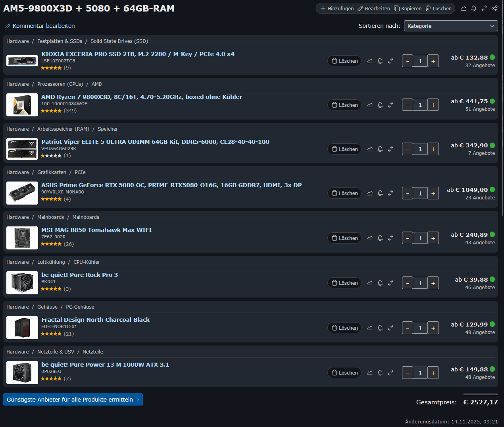This screenshot has height=427, width=504.
Task: Open the MSI MAG B850 Tomahawk Max WIFI link
Action: pyautogui.click(x=96, y=230)
